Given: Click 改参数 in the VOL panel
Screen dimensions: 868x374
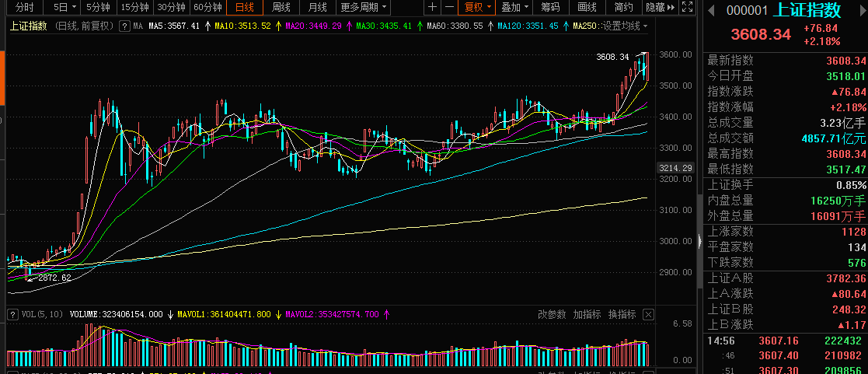Looking at the screenshot, I should 552,314.
